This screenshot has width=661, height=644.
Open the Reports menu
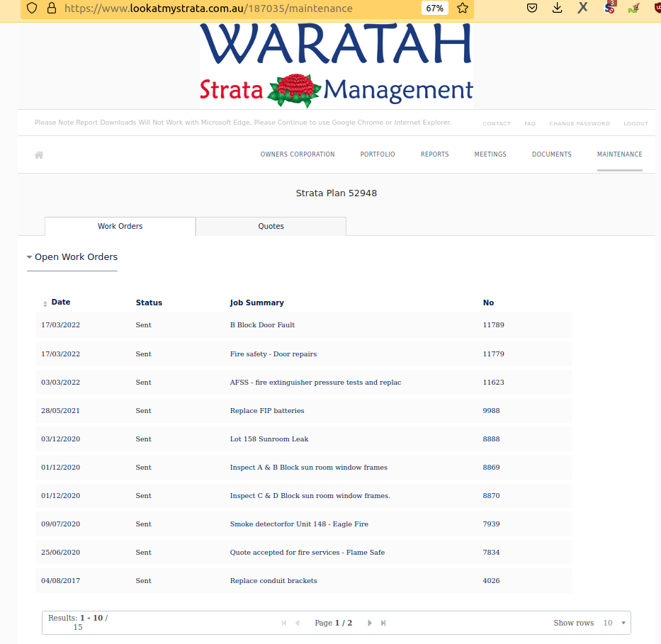tap(434, 154)
